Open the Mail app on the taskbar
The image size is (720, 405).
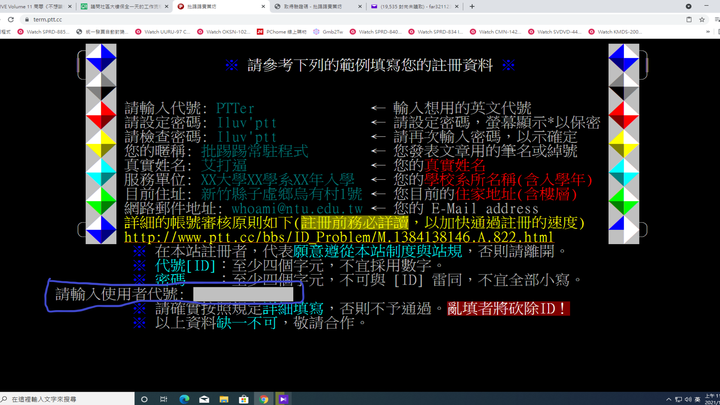(204, 399)
